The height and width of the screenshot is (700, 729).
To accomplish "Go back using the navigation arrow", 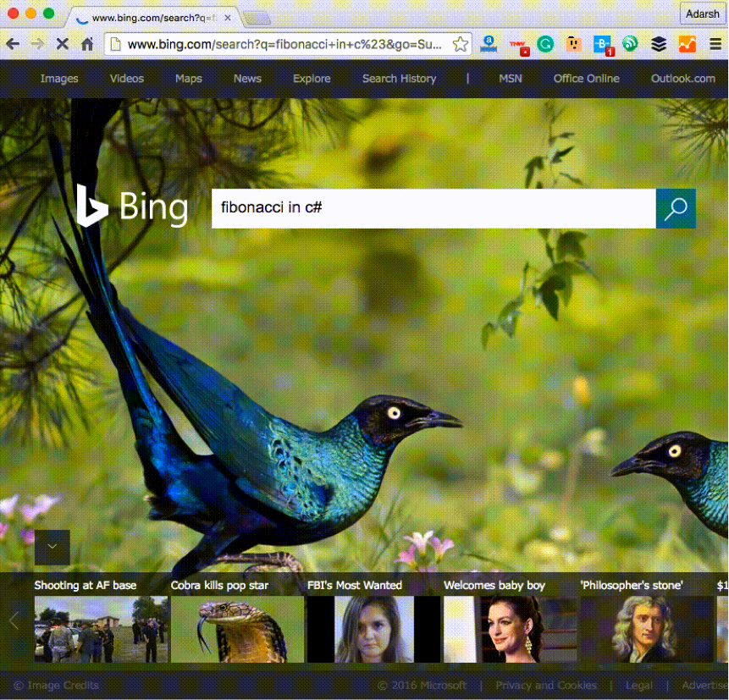I will tap(13, 44).
